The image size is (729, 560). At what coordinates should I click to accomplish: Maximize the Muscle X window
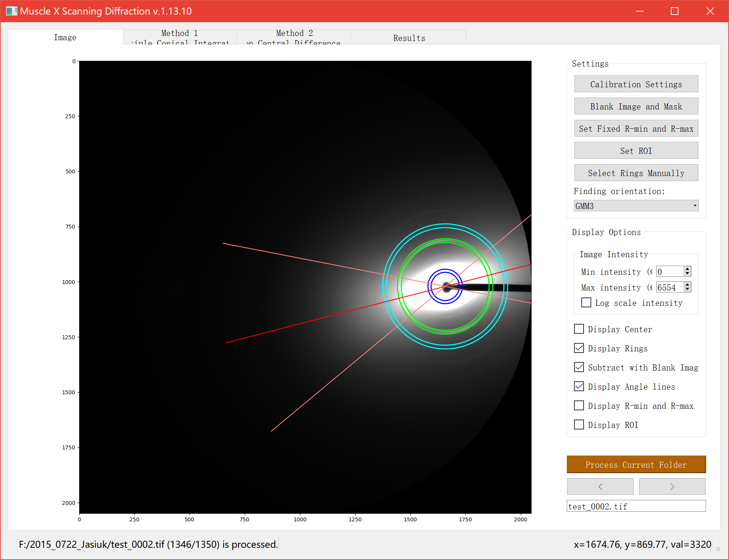pos(675,11)
